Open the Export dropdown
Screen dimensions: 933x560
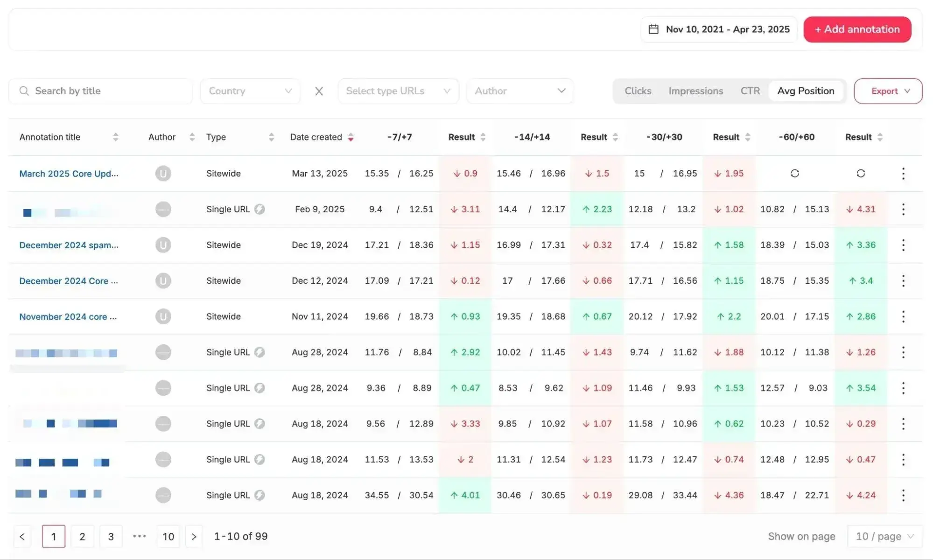[x=887, y=91]
